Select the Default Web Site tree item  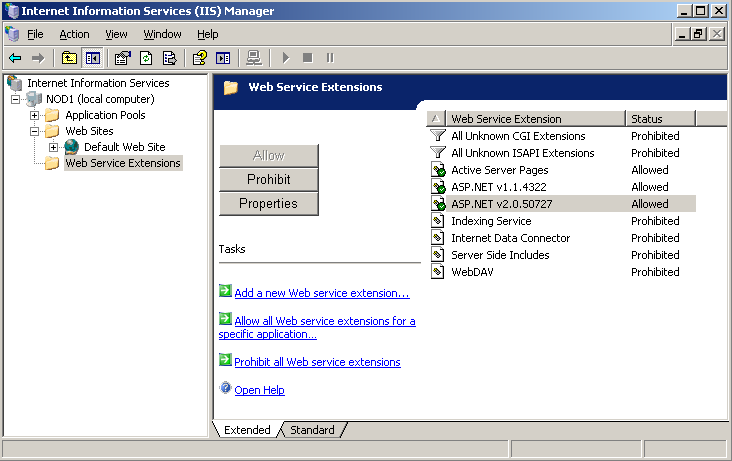125,147
